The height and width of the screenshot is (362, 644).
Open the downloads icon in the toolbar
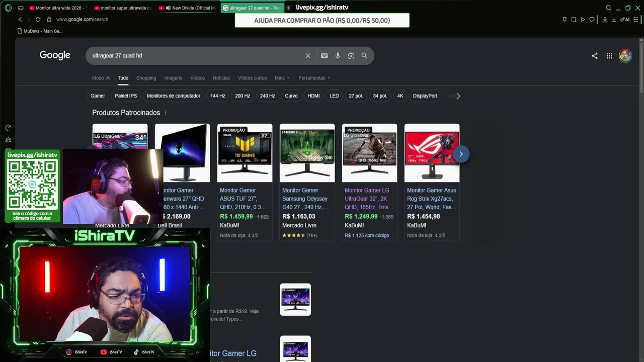coord(614,20)
